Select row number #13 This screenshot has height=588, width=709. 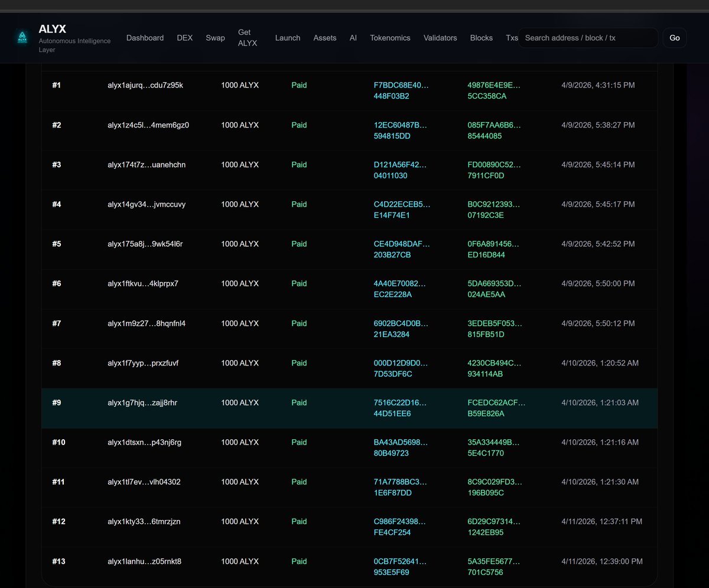coord(58,561)
